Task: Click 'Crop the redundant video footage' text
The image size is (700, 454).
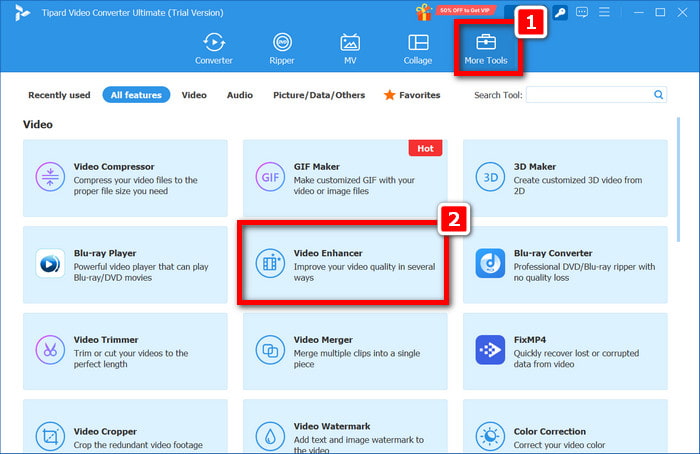Action: 138,445
